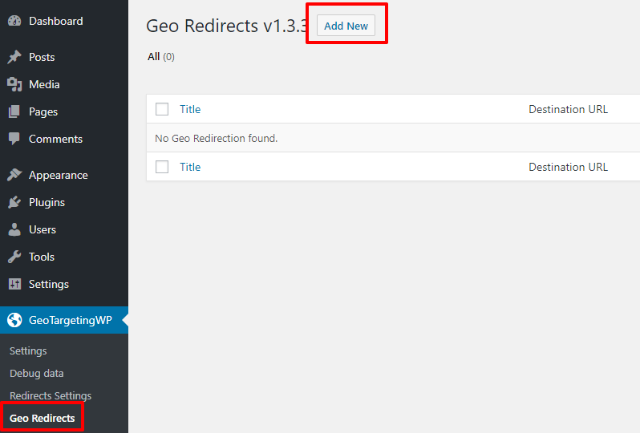The width and height of the screenshot is (640, 433).
Task: Click the Media icon in sidebar
Action: coord(14,84)
